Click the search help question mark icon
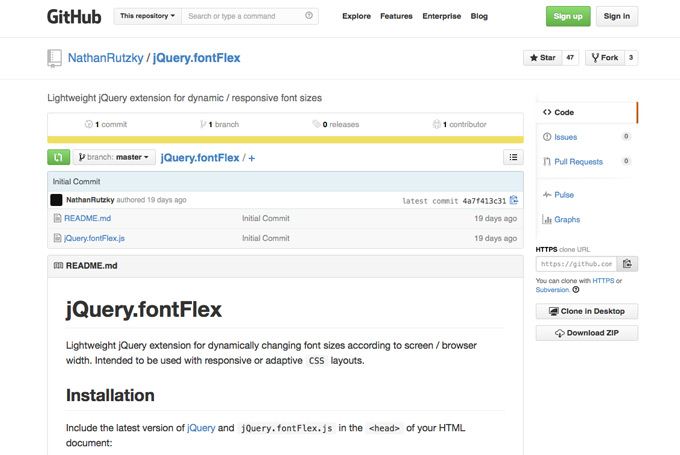The height and width of the screenshot is (455, 680). pos(308,16)
